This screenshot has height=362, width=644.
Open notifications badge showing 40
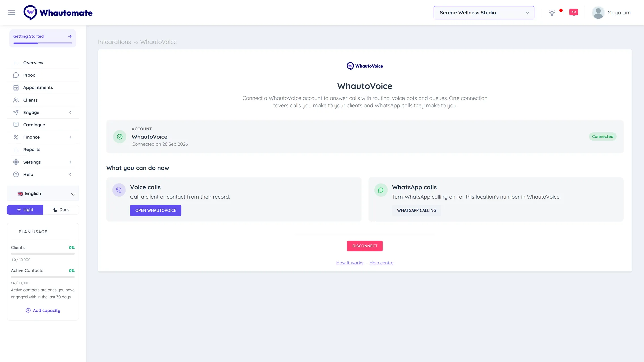click(574, 12)
